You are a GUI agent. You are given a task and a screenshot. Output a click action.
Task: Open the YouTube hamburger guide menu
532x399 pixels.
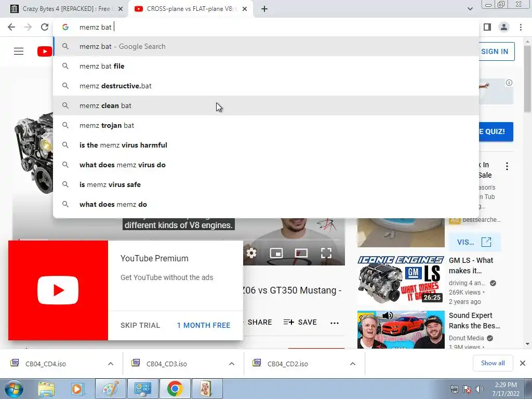point(19,51)
